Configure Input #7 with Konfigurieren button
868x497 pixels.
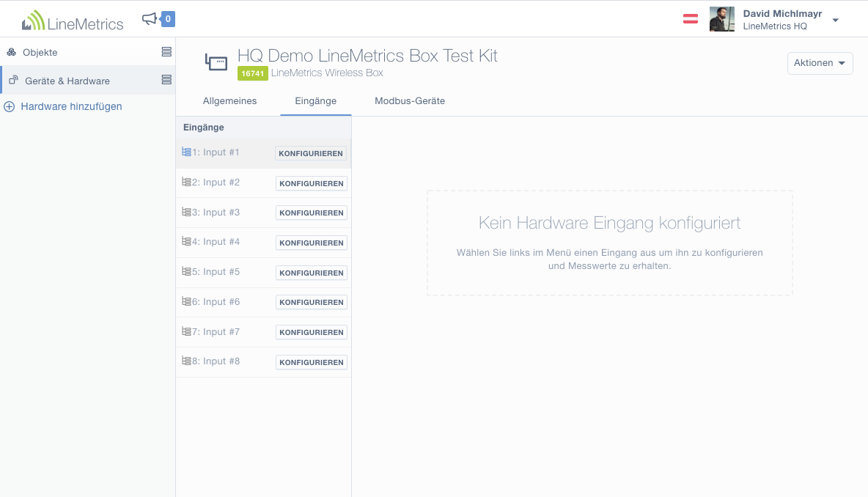coord(312,332)
